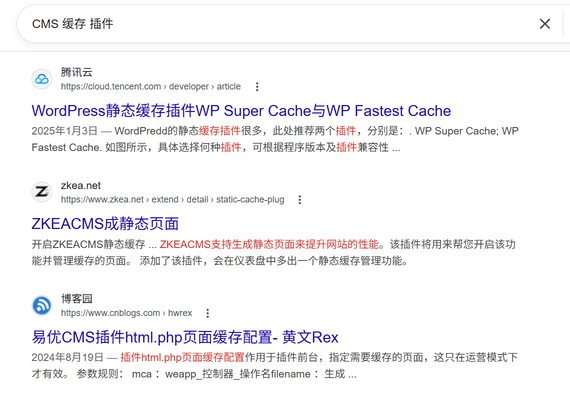This screenshot has width=570, height=400.
Task: Open the 易优CMS插件html.php页面缓存配置 result
Action: click(185, 337)
